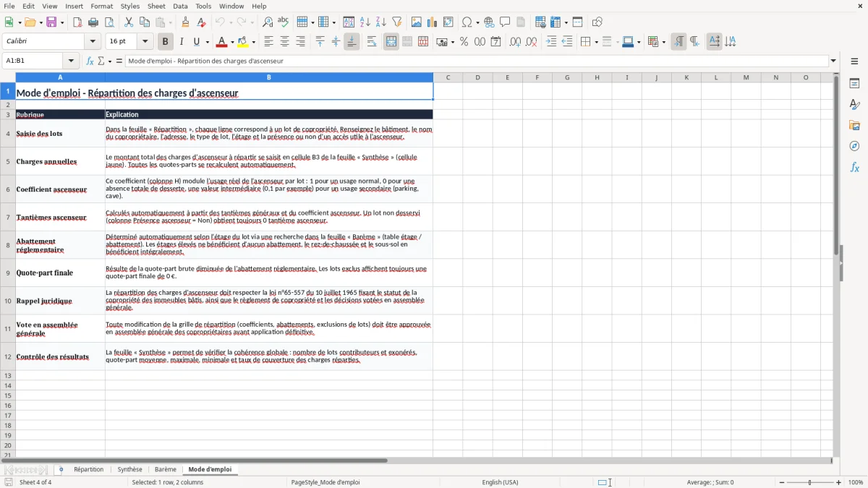Open Find and Replace icon
Image resolution: width=868 pixels, height=488 pixels.
(x=268, y=22)
